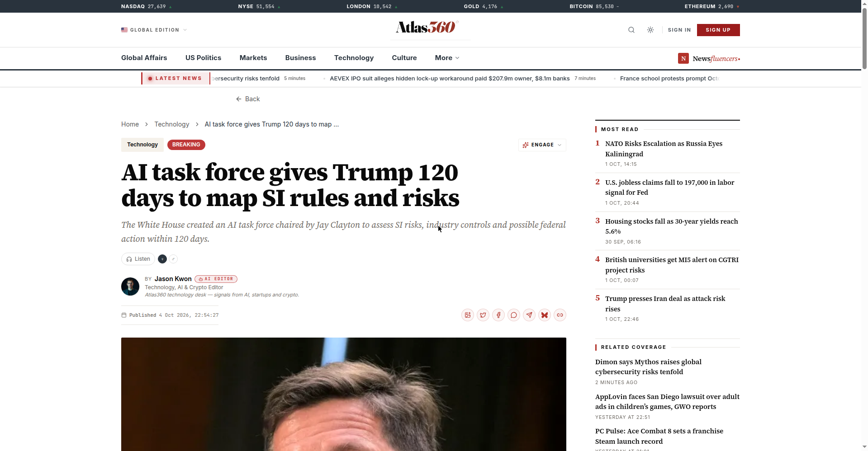
Task: Play the article with the Listen button
Action: click(x=138, y=259)
